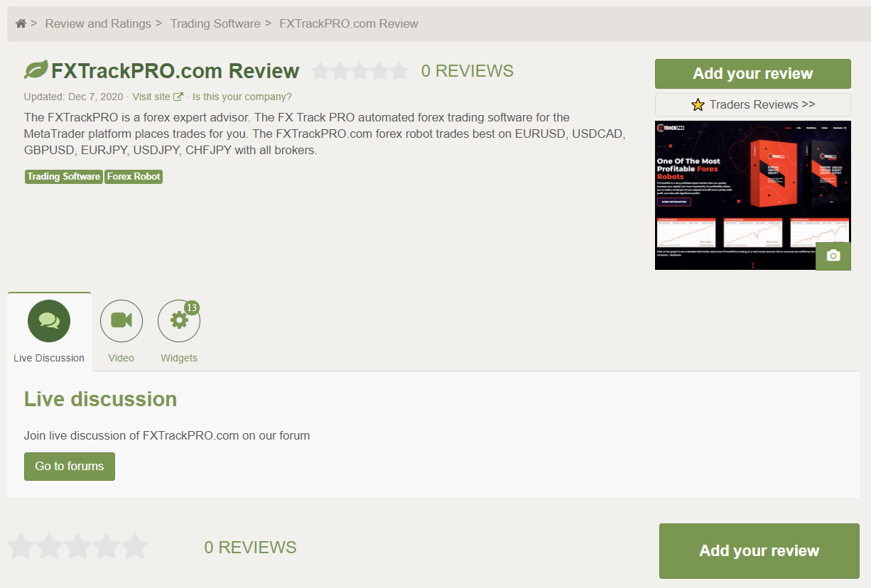Open the Widgets gear icon
The width and height of the screenshot is (871, 588).
[178, 321]
